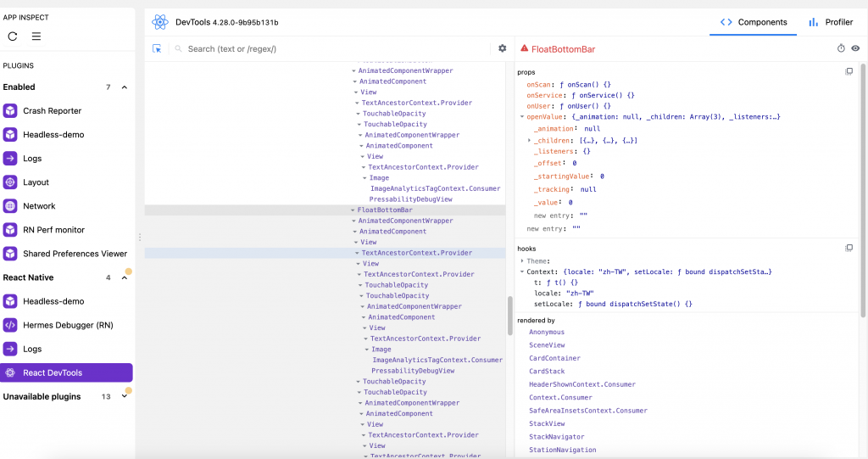Click the _offset value 0
The height and width of the screenshot is (459, 868).
click(x=575, y=164)
